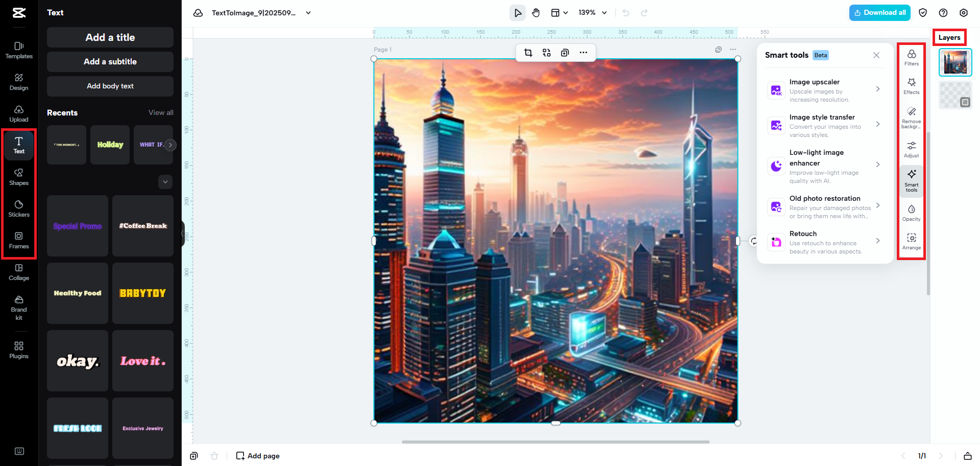Open the Opacity control
980x466 pixels.
[x=911, y=212]
